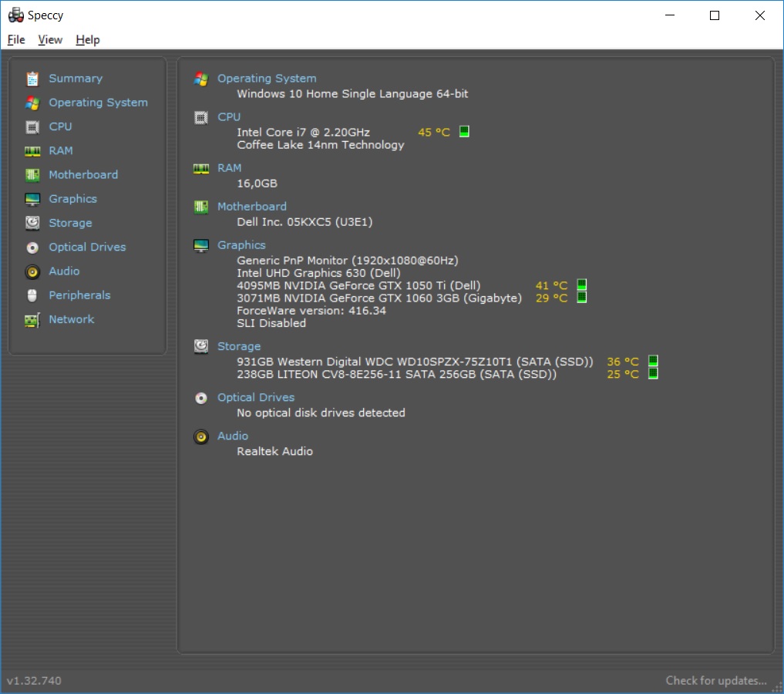Click the version label v1.32.740
The image size is (784, 694).
pyautogui.click(x=34, y=680)
